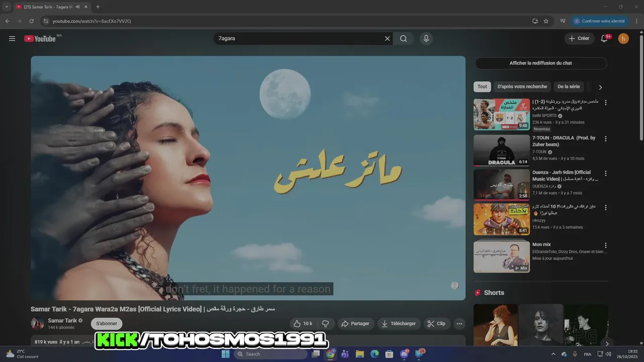Image resolution: width=644 pixels, height=362 pixels.
Task: Open the Ouenza Jarh 9dim video thumbnail
Action: point(502,185)
